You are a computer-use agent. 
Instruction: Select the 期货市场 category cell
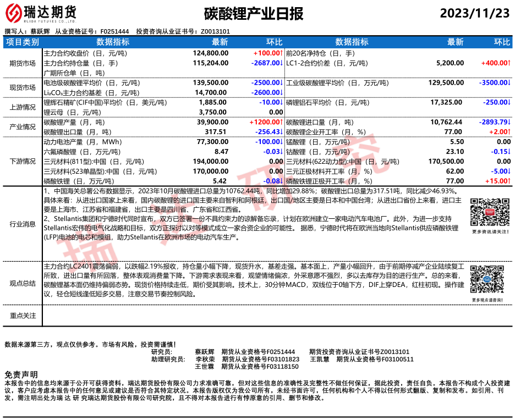[x=23, y=63]
